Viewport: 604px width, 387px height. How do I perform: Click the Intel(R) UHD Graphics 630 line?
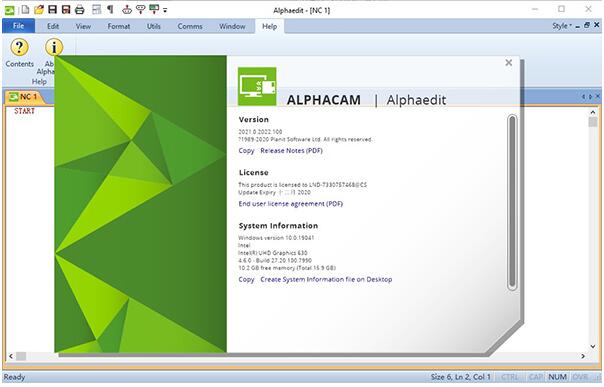coord(273,253)
